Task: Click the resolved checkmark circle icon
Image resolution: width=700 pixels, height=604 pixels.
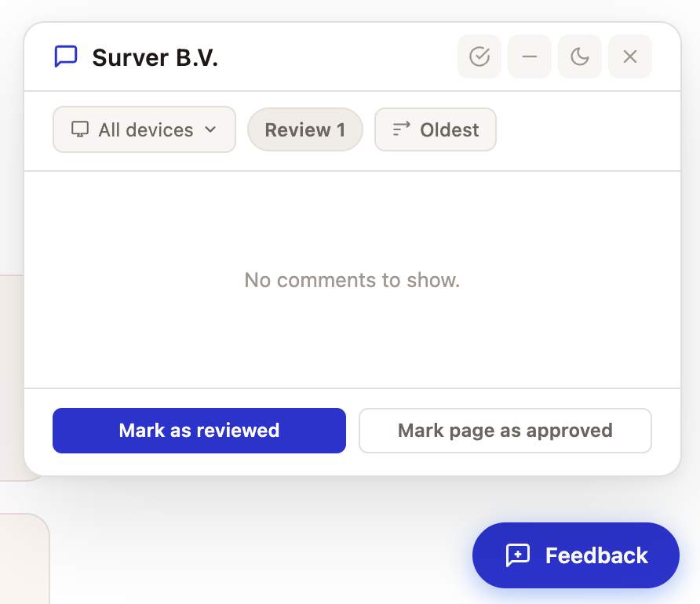Action: (479, 56)
